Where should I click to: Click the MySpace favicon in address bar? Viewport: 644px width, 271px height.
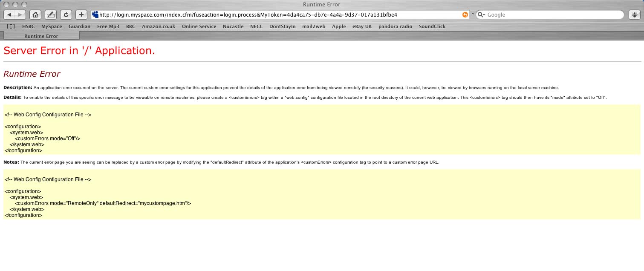click(x=95, y=15)
